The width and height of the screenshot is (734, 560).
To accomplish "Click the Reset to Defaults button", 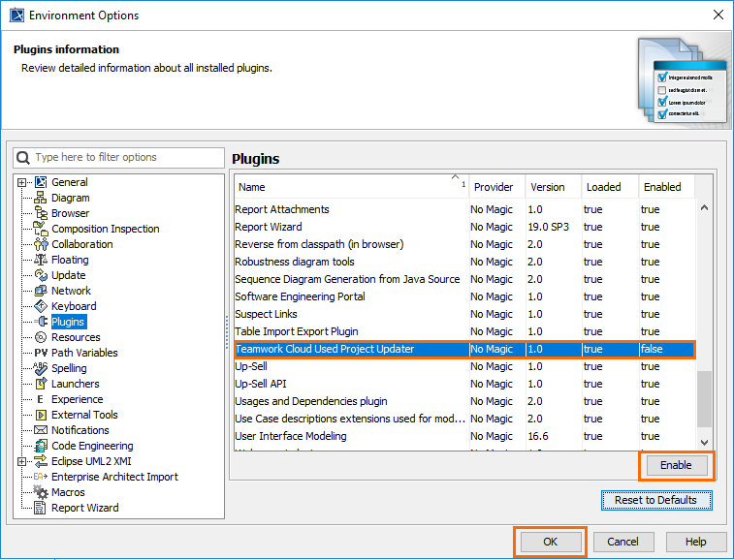I will (655, 500).
